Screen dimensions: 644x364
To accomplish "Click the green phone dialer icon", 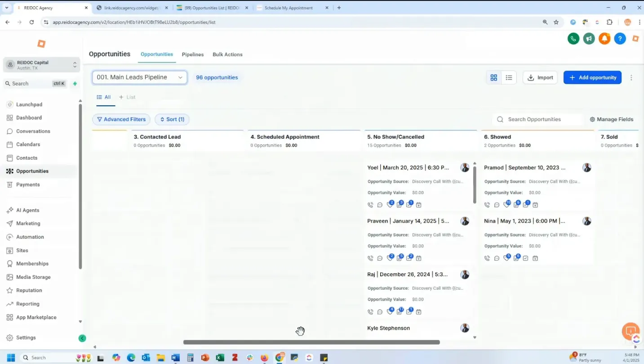I will click(573, 39).
